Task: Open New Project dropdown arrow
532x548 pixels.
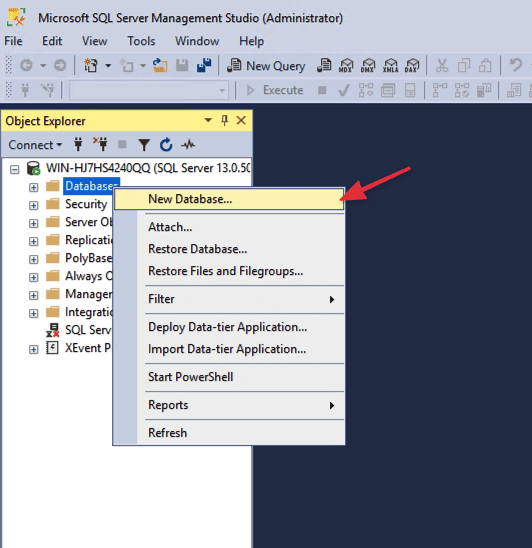Action: pyautogui.click(x=108, y=65)
